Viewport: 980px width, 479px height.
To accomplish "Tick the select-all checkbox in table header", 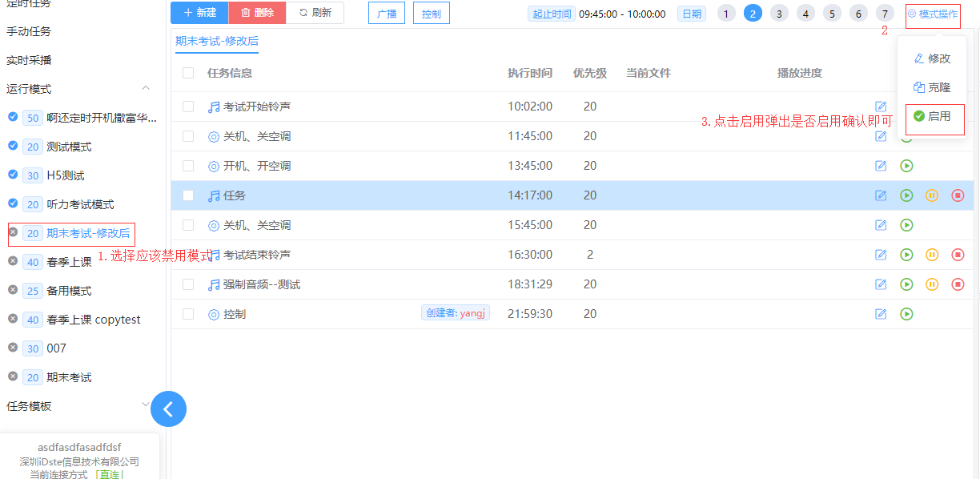I will pyautogui.click(x=188, y=73).
